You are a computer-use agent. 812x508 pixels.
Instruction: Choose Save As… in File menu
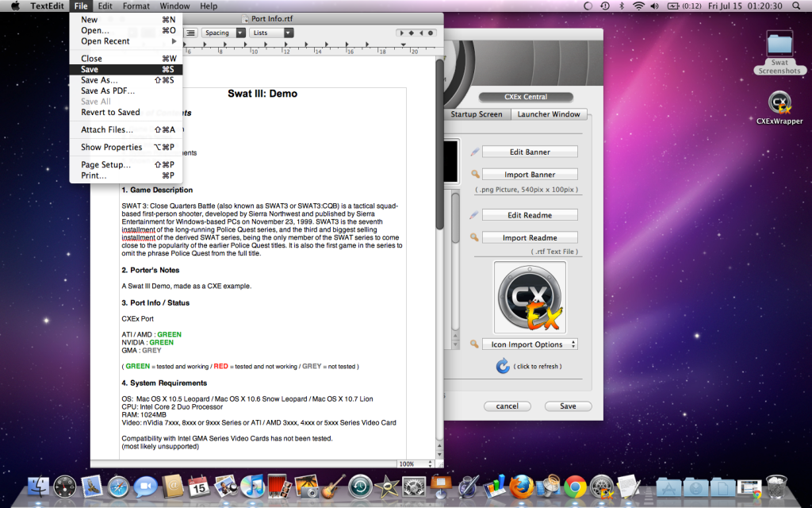126,80
